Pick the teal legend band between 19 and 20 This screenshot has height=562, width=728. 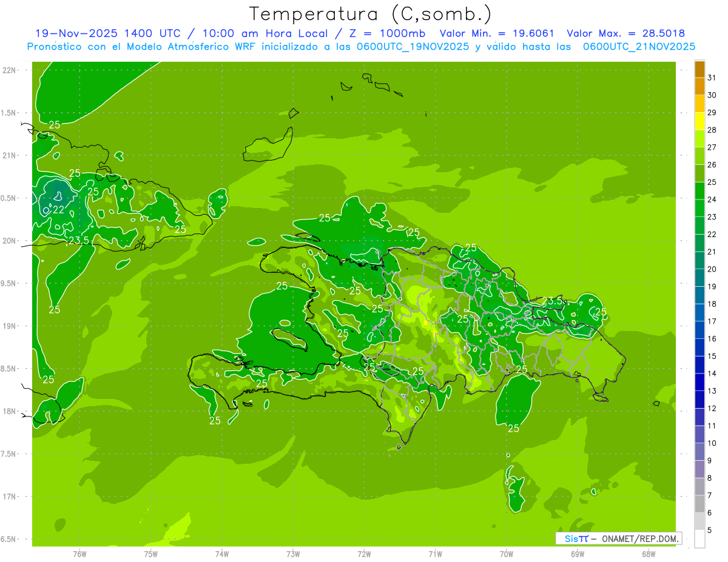(x=699, y=278)
